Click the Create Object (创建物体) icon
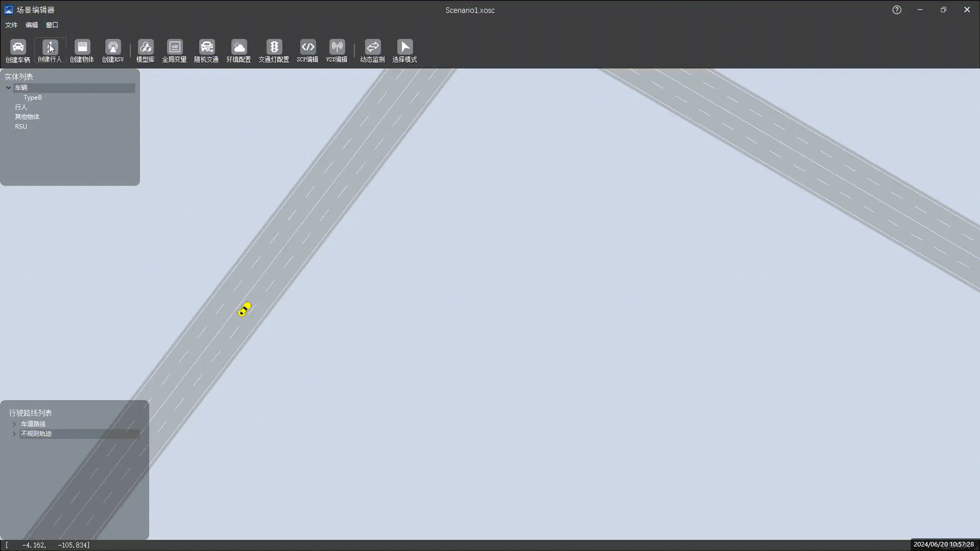The image size is (980, 551). coord(82,47)
